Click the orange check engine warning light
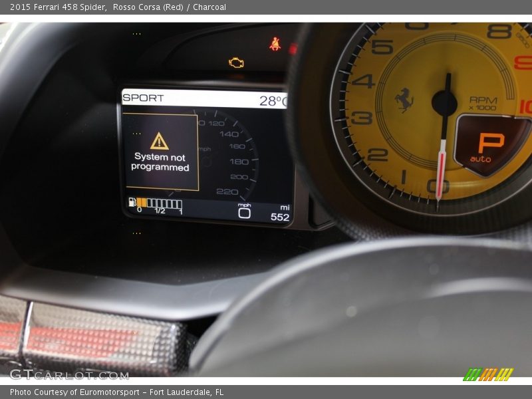Screen dimensions: 532x399 [x=236, y=63]
